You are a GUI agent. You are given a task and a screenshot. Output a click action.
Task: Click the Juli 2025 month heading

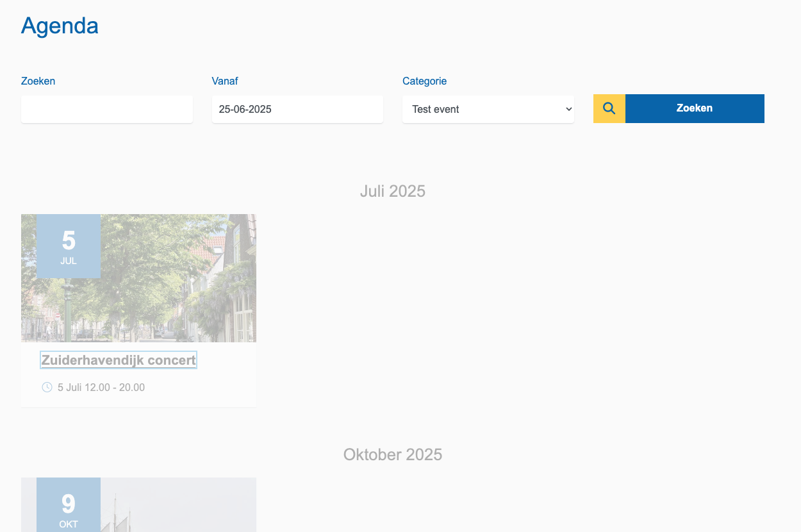click(393, 191)
